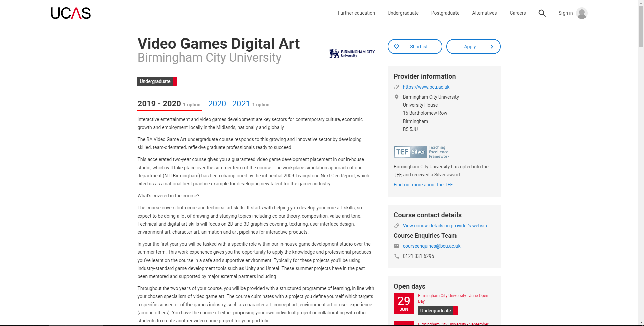Viewport: 644px width, 326px height.
Task: Open the Further education menu
Action: click(x=356, y=13)
